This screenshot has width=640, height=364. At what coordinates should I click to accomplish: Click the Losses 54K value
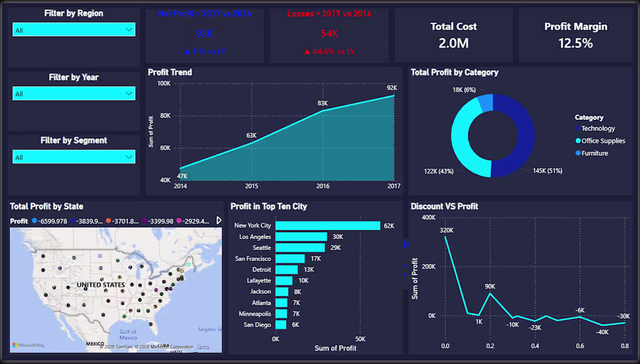(x=329, y=34)
